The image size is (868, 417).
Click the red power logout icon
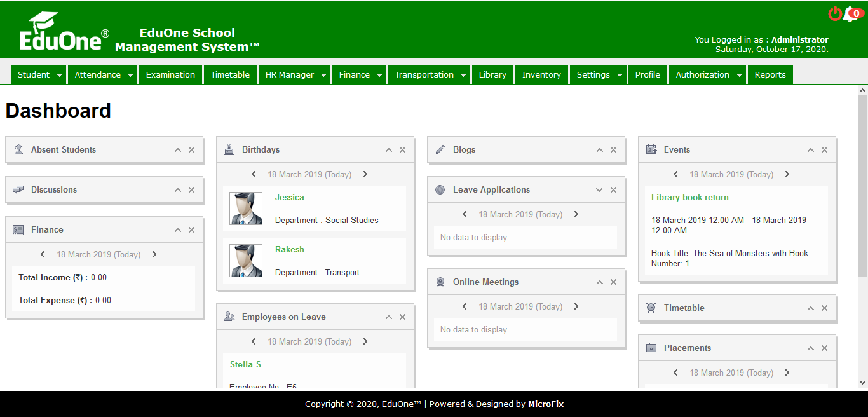[835, 14]
